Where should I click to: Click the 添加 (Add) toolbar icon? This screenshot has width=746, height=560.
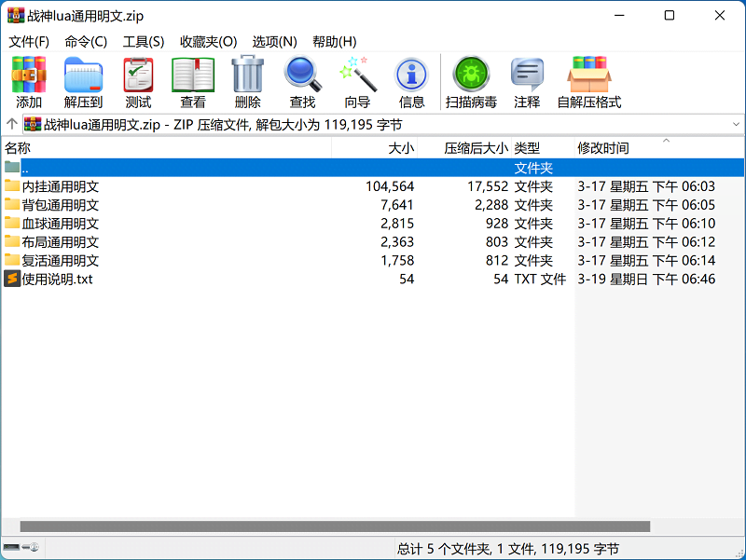pyautogui.click(x=28, y=81)
